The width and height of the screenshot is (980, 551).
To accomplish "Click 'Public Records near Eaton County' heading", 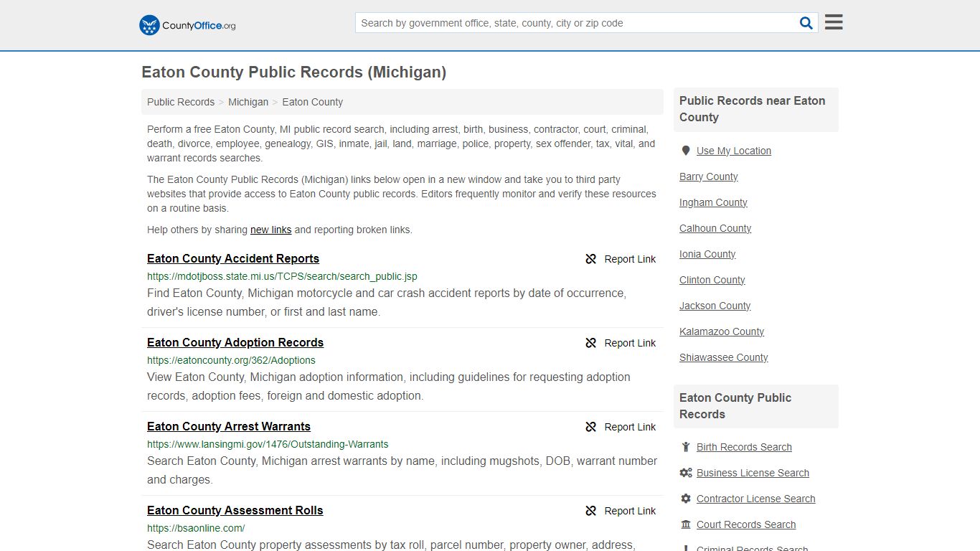I will tap(753, 109).
